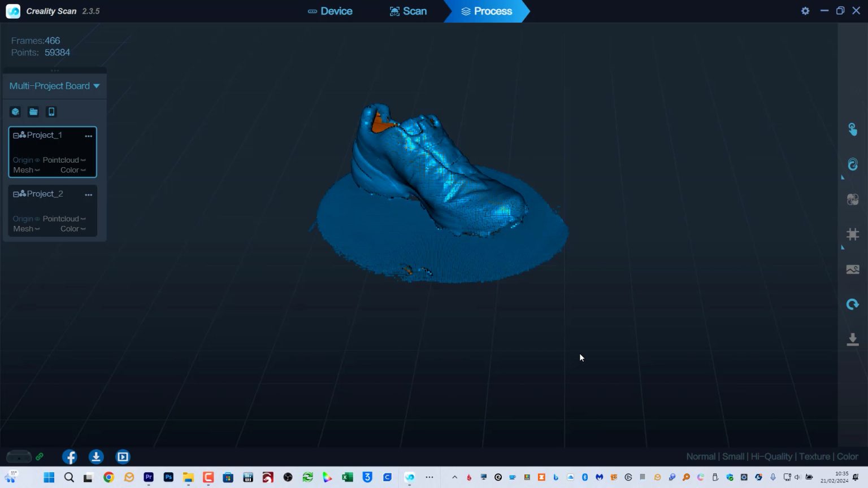
Task: Click the green link connection icon
Action: [40, 456]
